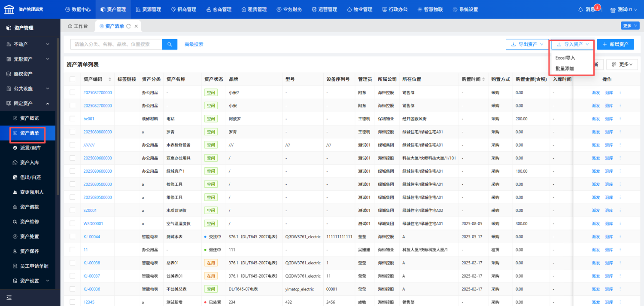Image resolution: width=644 pixels, height=306 pixels.
Task: Open more actions for row WSD00001
Action: [620, 223]
